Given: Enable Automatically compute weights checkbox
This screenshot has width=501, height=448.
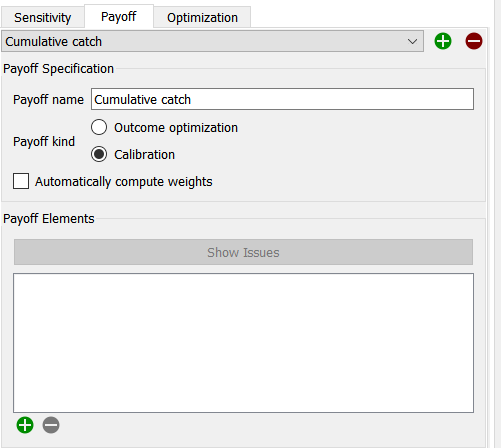Looking at the screenshot, I should [21, 181].
